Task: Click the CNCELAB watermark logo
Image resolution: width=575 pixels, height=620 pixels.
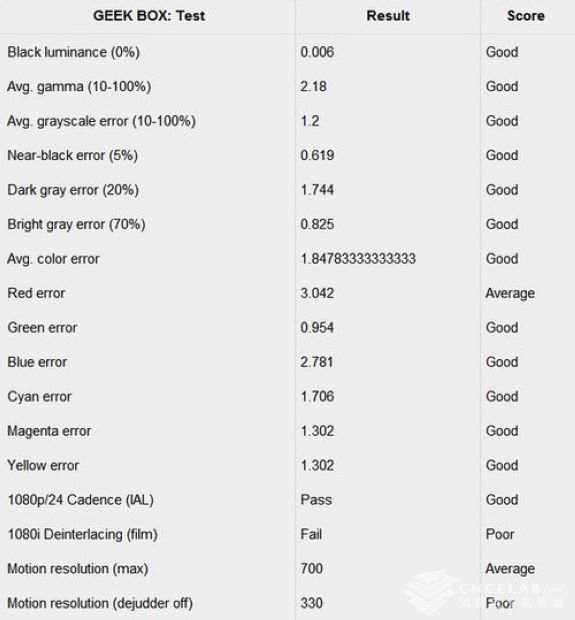Action: pos(484,593)
